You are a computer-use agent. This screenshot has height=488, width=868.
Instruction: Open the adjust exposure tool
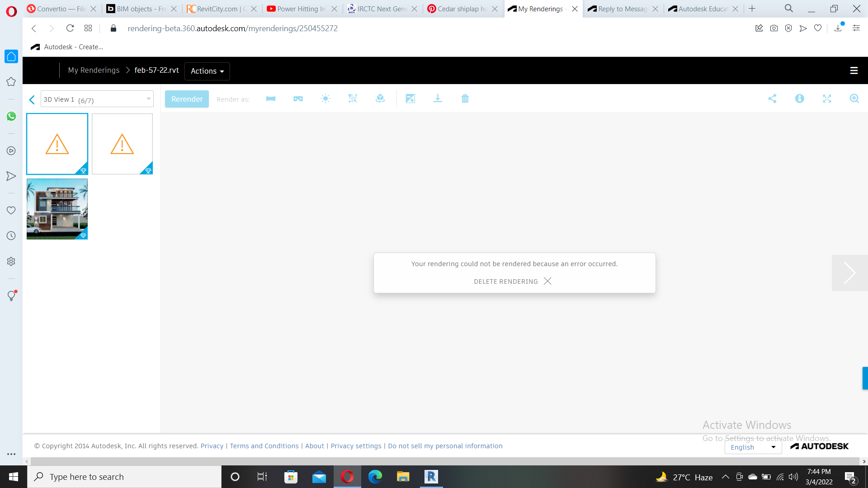[x=410, y=99]
